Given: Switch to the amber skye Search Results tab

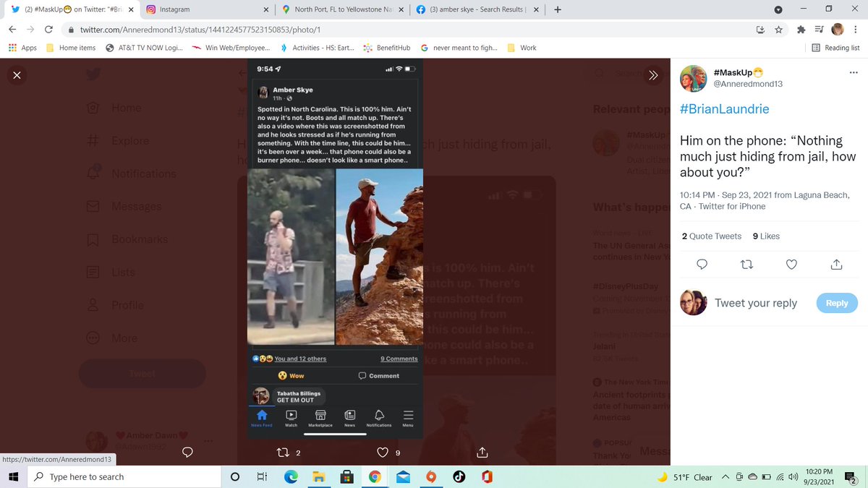Looking at the screenshot, I should click(477, 9).
